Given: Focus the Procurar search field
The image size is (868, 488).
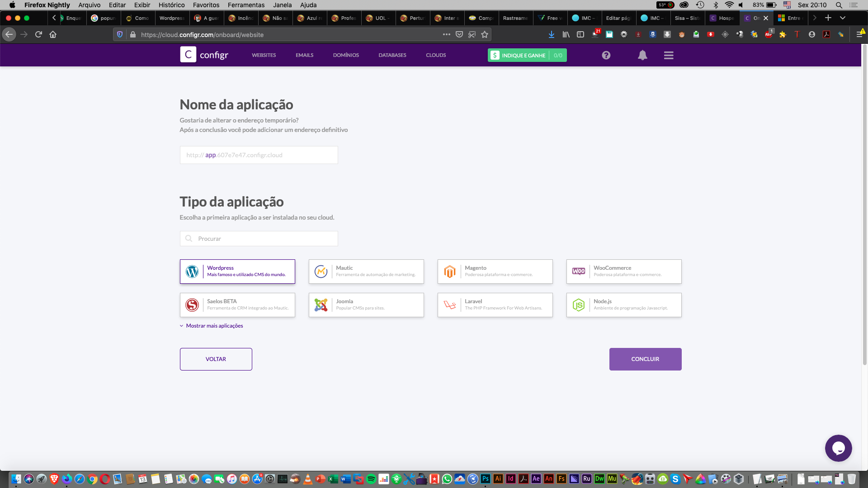Looking at the screenshot, I should [x=259, y=239].
